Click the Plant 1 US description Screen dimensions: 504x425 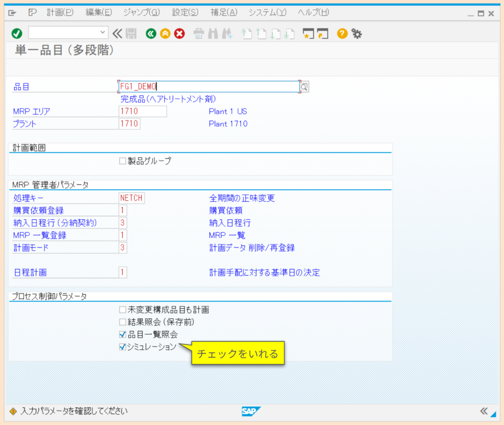228,112
